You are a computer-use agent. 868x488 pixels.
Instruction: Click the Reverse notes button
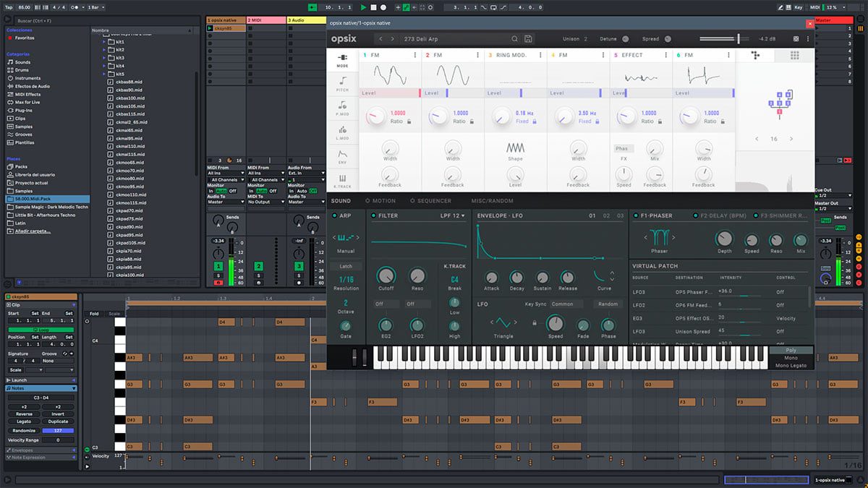tap(24, 414)
